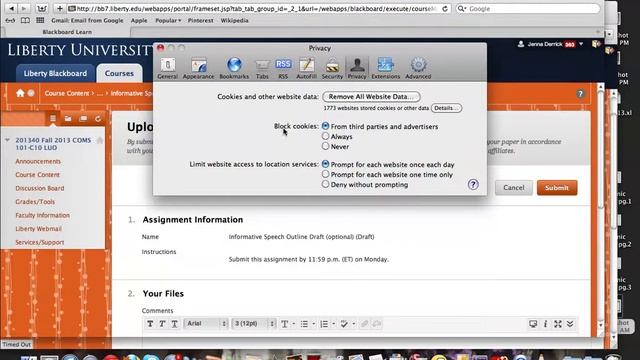This screenshot has height=360, width=640.
Task: Reload the page with the refresh arrow
Action: click(x=445, y=9)
